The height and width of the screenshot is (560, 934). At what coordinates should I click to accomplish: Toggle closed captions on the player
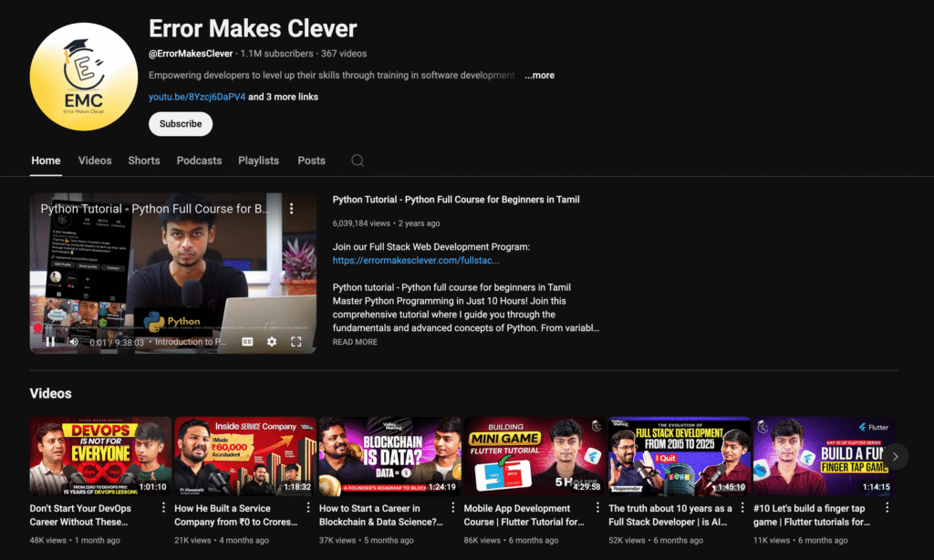tap(247, 341)
